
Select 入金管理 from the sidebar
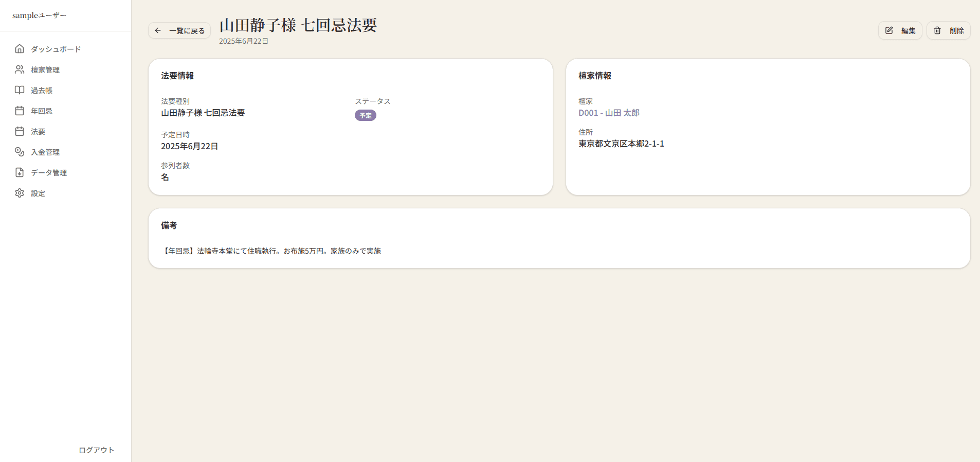(x=45, y=152)
